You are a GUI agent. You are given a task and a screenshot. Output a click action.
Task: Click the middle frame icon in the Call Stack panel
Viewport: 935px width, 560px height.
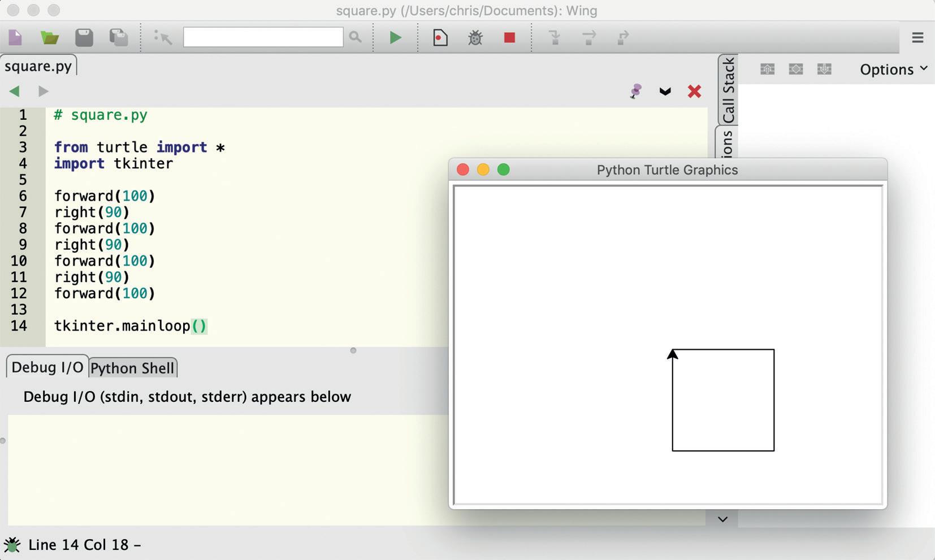pyautogui.click(x=796, y=69)
